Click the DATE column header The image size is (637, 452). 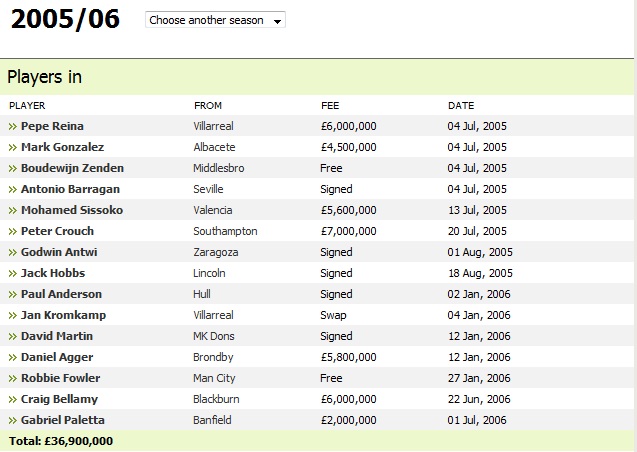tap(461, 106)
